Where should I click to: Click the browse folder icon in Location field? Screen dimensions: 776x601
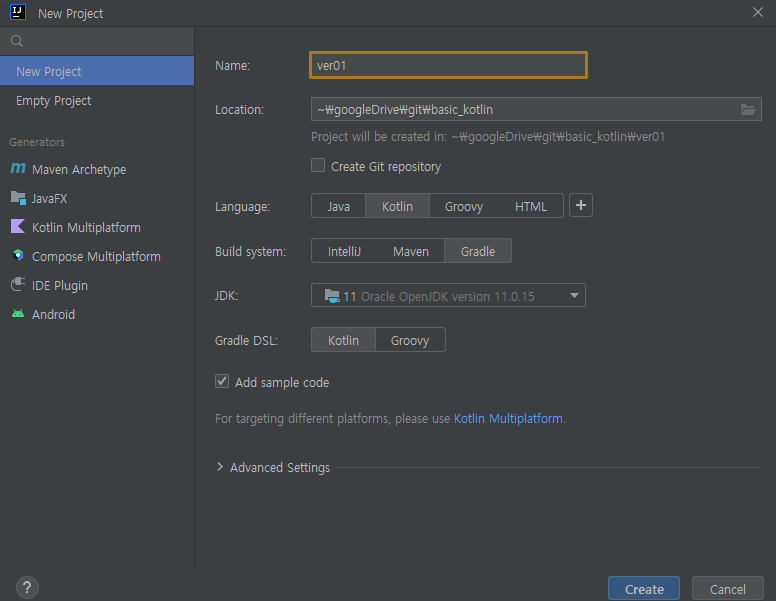point(748,109)
